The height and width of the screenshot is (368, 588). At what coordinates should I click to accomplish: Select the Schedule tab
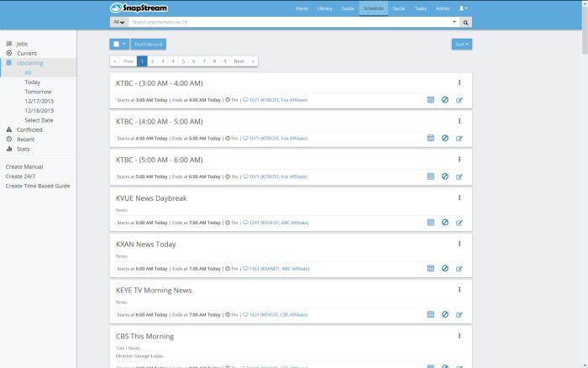pos(373,8)
